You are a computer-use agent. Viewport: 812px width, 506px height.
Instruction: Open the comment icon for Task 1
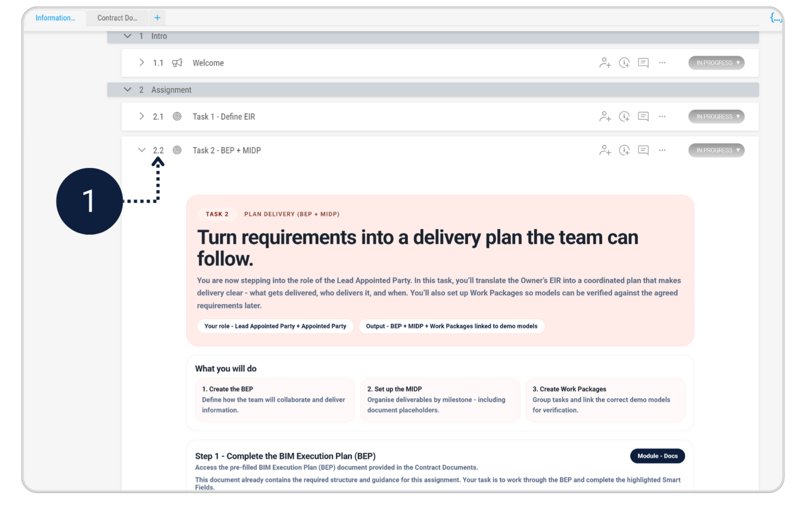643,117
